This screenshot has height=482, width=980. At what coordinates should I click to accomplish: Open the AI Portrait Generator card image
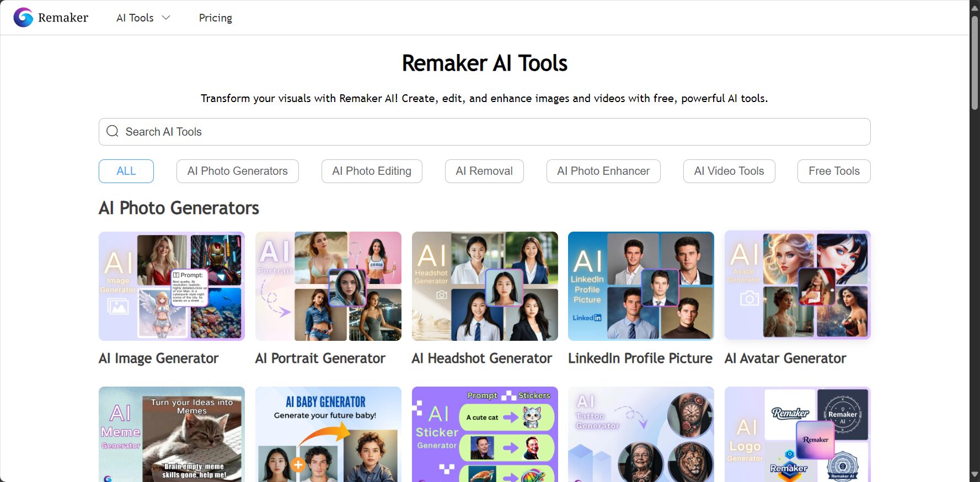click(328, 286)
